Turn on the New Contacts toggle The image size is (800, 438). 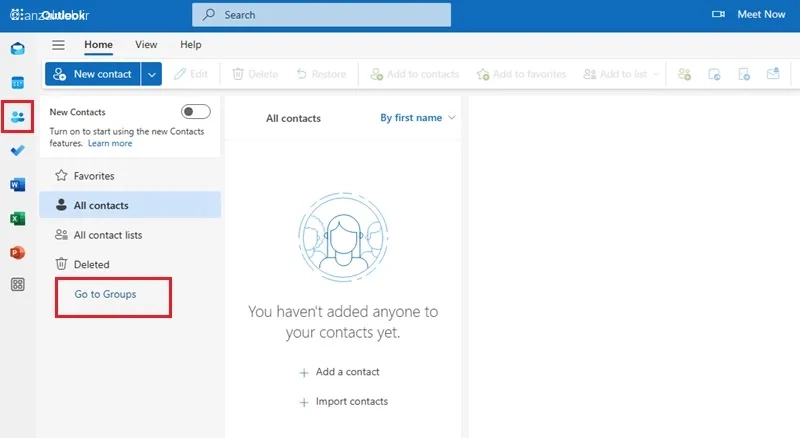point(195,112)
